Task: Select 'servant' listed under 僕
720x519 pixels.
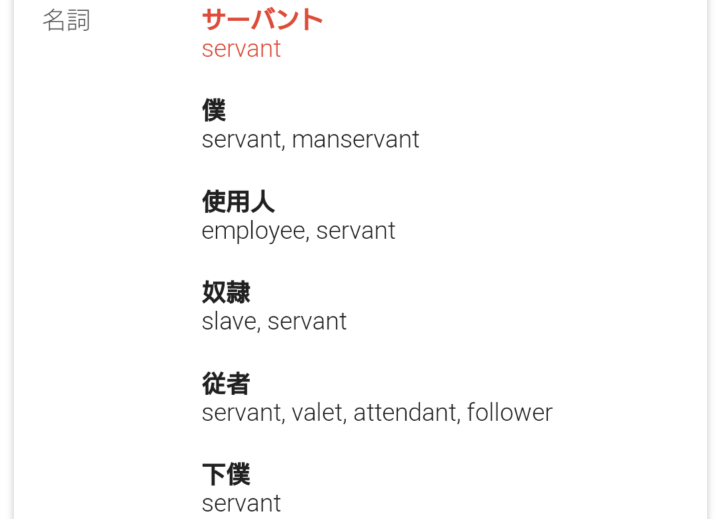Action: pyautogui.click(x=240, y=139)
